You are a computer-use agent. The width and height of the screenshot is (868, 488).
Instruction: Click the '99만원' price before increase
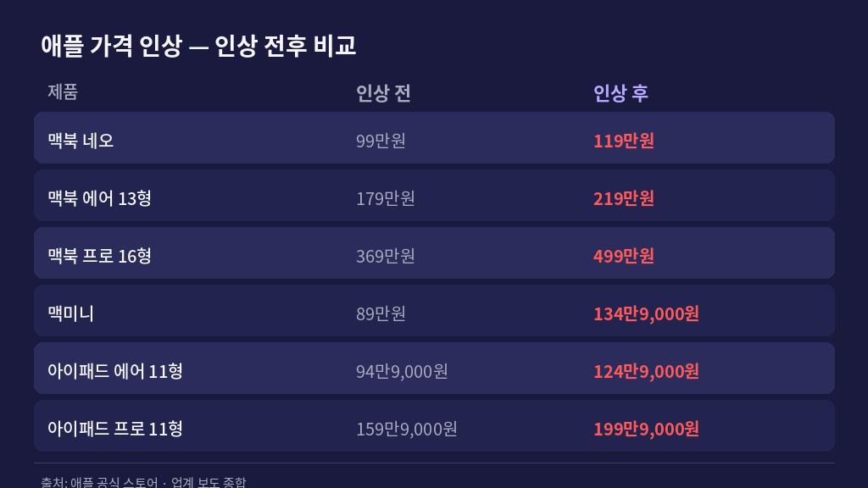381,141
